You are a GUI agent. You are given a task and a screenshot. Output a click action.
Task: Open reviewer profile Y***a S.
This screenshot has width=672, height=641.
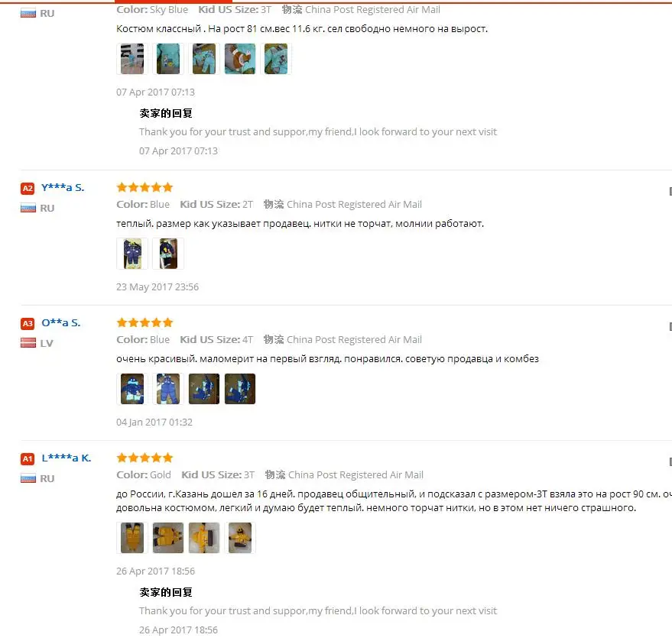(63, 187)
